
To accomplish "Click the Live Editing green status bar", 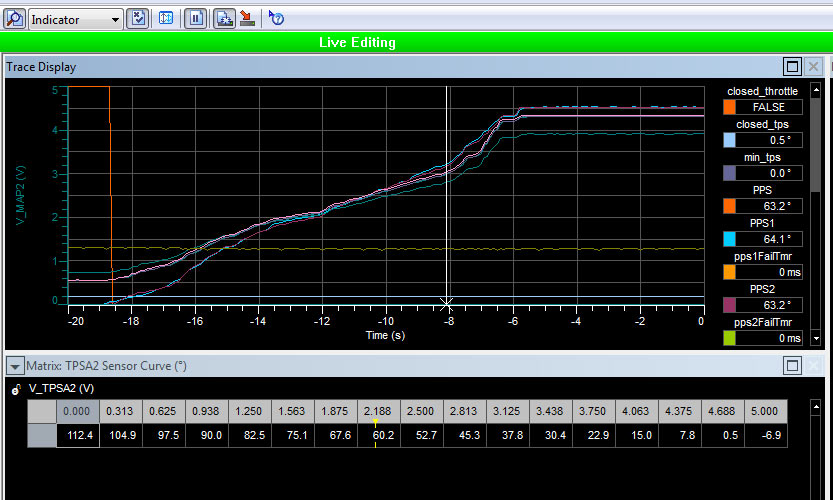I will pyautogui.click(x=416, y=42).
